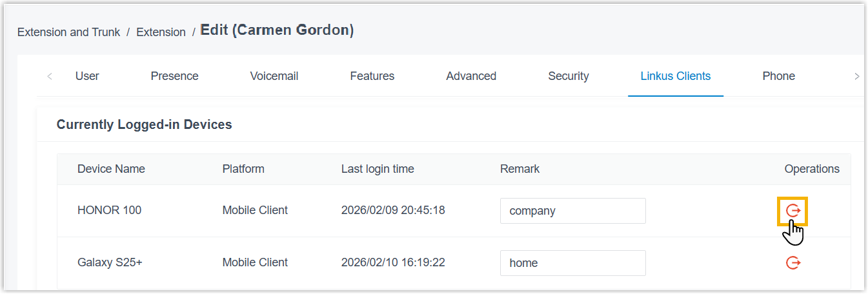868x294 pixels.
Task: Open the Advanced tab
Action: [x=471, y=76]
